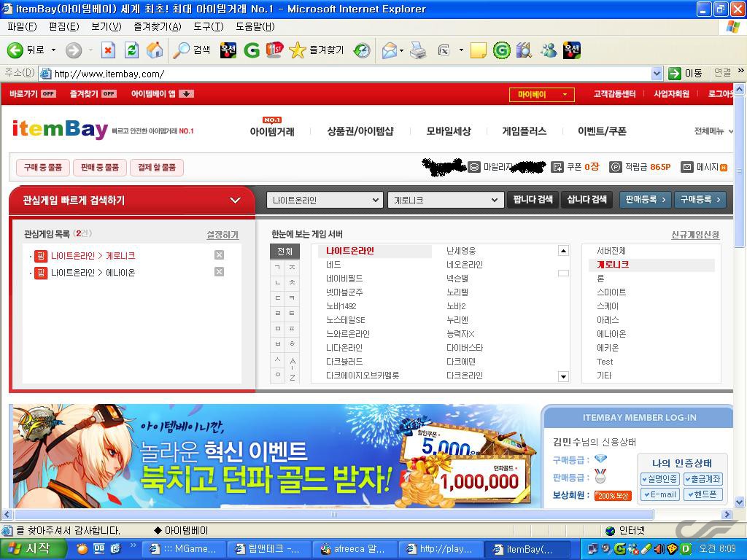Go to 이벤트/쿠폰 navigation tab
747x560 pixels.
tap(602, 131)
